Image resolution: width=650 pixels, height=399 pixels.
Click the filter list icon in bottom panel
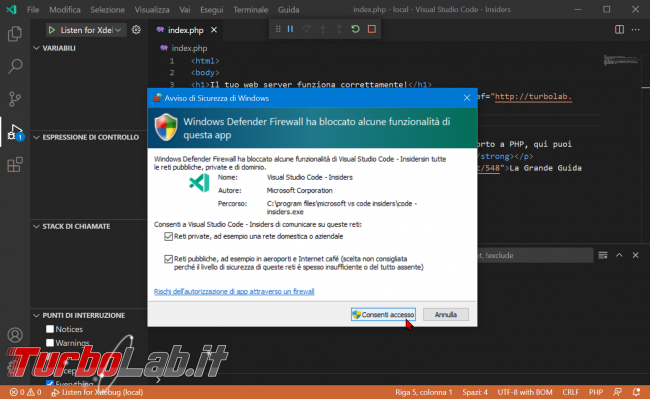(x=603, y=255)
